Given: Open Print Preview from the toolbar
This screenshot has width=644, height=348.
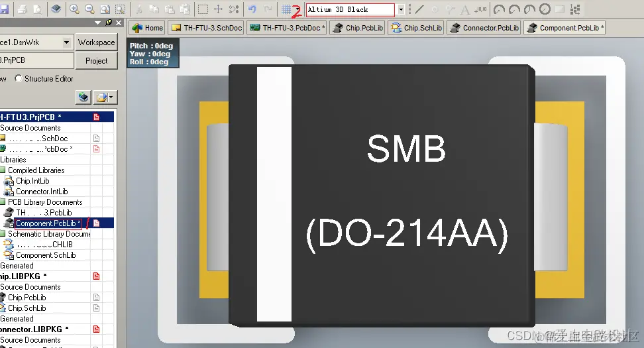Looking at the screenshot, I should coord(37,9).
